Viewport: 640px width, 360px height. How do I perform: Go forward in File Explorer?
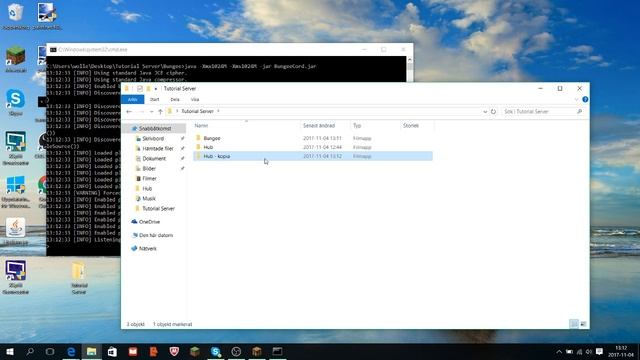coord(141,111)
